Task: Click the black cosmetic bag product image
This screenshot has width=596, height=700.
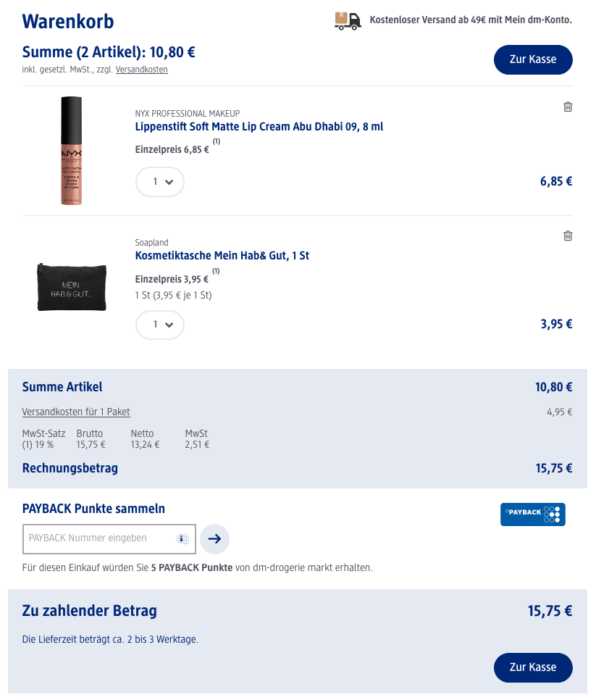Action: (72, 286)
